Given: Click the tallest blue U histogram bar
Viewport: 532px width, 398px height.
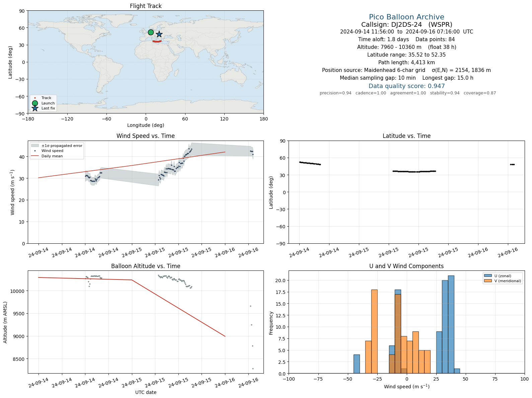Looking at the screenshot, I should [x=451, y=324].
